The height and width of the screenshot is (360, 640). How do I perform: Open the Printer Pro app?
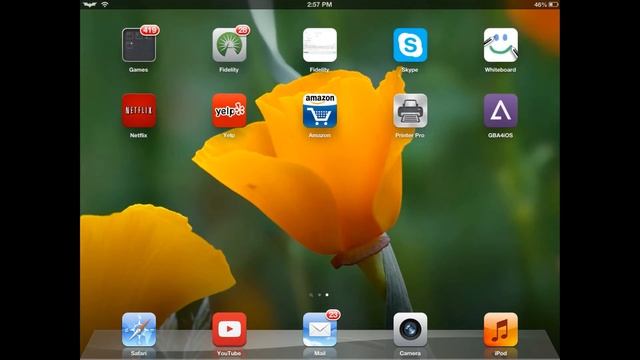pyautogui.click(x=410, y=111)
